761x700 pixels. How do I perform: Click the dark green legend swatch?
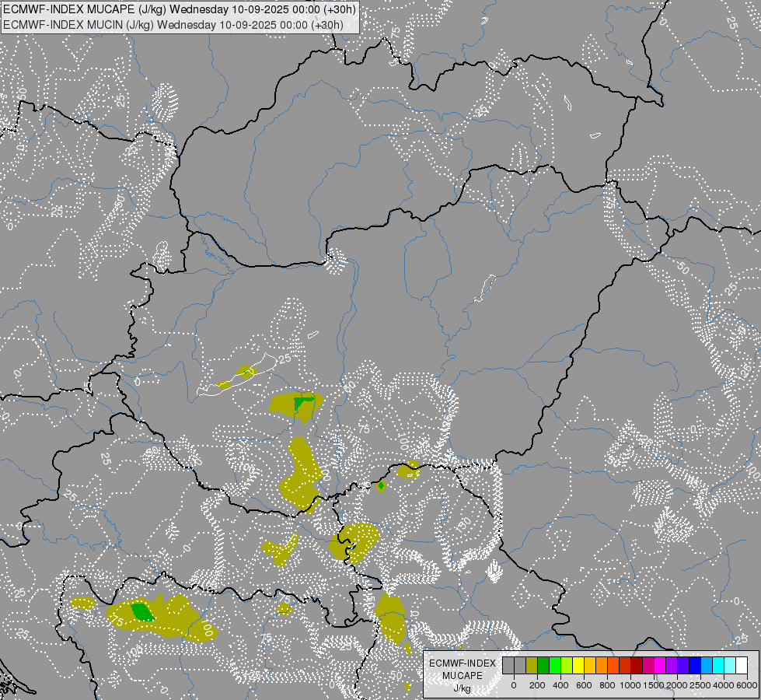pos(543,665)
